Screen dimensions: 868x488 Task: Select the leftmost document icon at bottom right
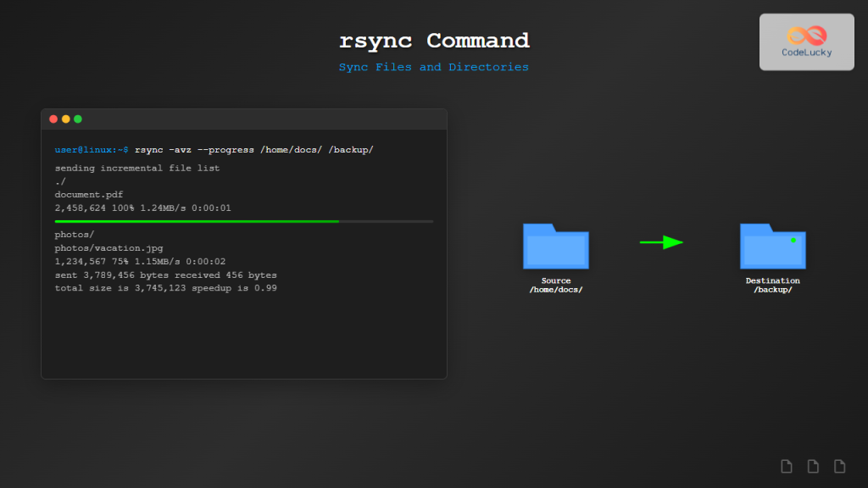pyautogui.click(x=787, y=466)
